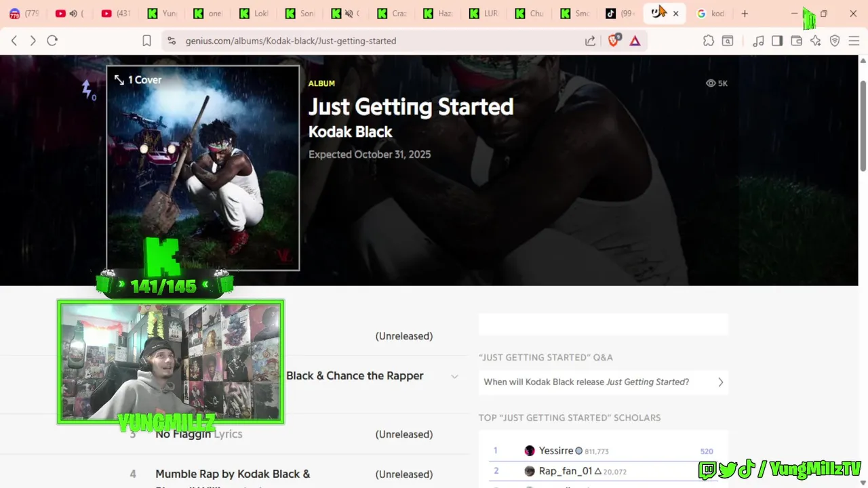Open scholar Yessirre's profile
The height and width of the screenshot is (488, 868).
(x=556, y=451)
